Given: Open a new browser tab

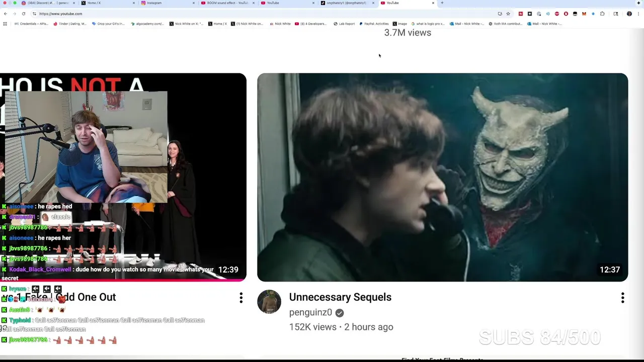Looking at the screenshot, I should [442, 3].
